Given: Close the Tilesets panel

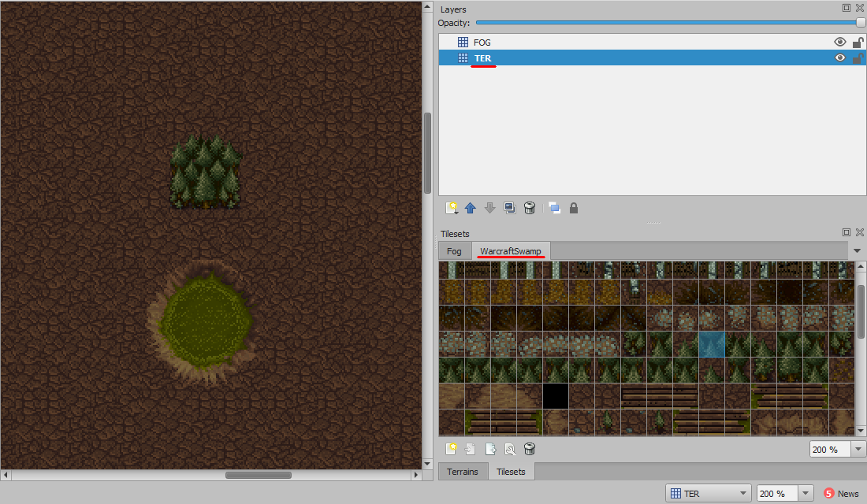Looking at the screenshot, I should [860, 232].
